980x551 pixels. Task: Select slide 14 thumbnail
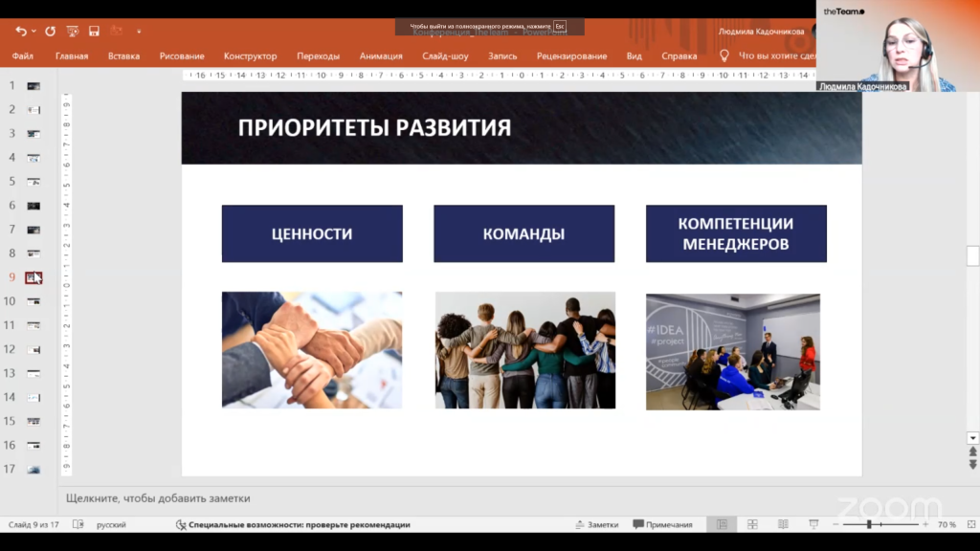coord(33,397)
